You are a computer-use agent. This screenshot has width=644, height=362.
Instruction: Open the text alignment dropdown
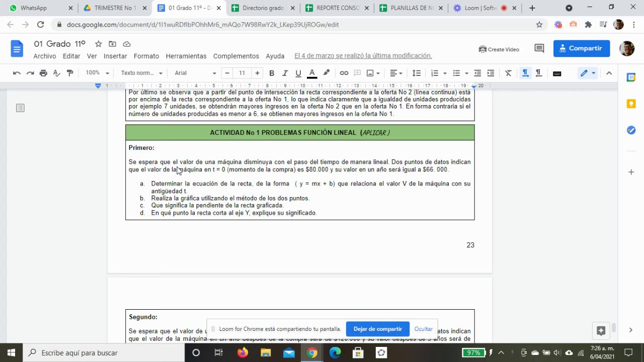coord(396,73)
